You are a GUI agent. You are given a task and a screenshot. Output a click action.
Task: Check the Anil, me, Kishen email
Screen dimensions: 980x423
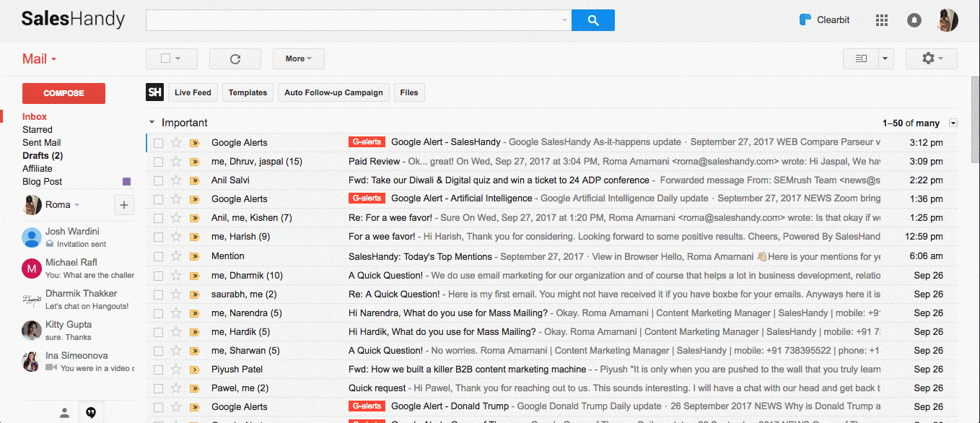point(158,218)
